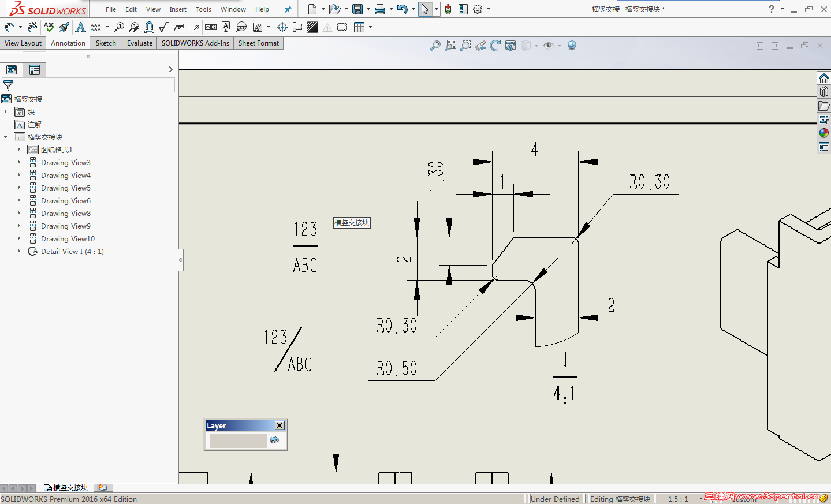Insert a Magnetic Line

[149, 27]
